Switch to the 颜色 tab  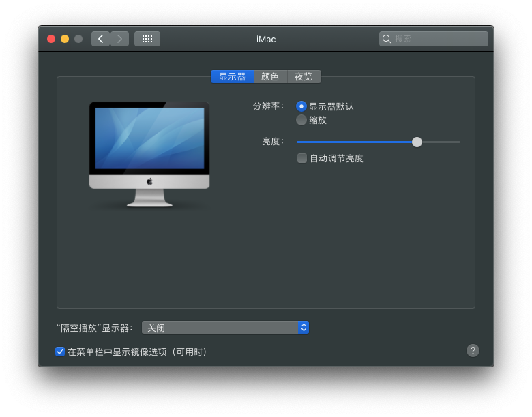click(x=270, y=77)
